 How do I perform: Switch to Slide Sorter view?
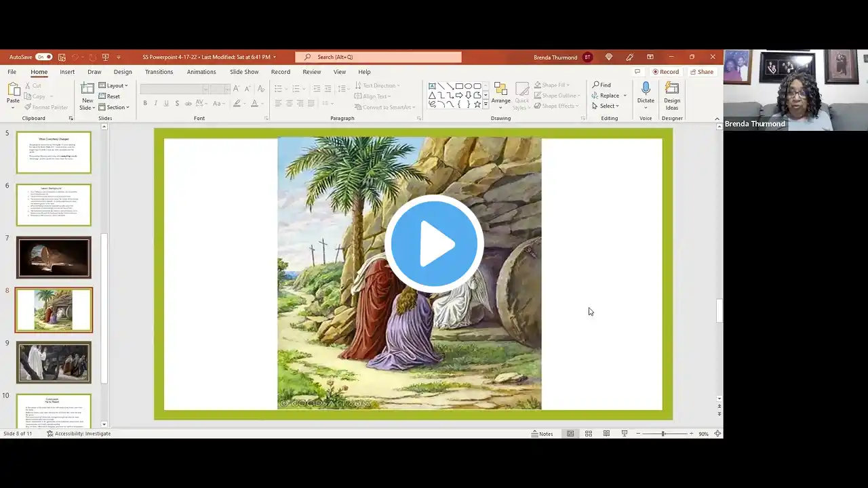(x=589, y=434)
